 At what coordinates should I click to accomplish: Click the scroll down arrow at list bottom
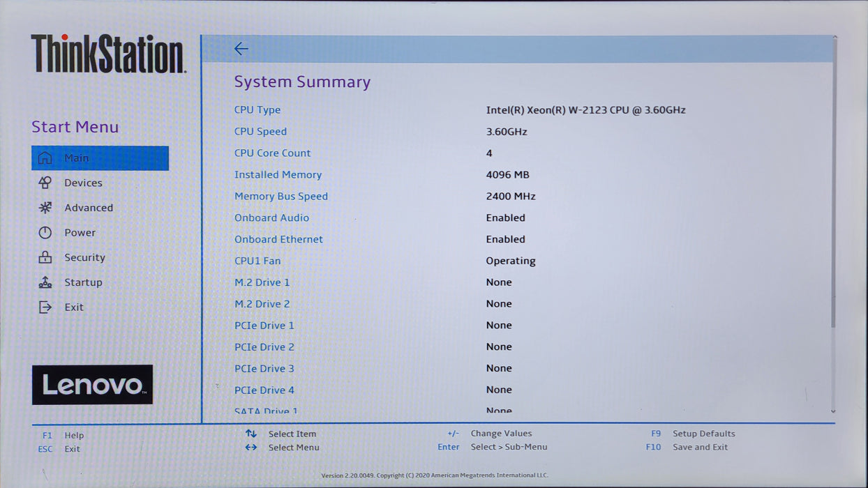click(833, 412)
